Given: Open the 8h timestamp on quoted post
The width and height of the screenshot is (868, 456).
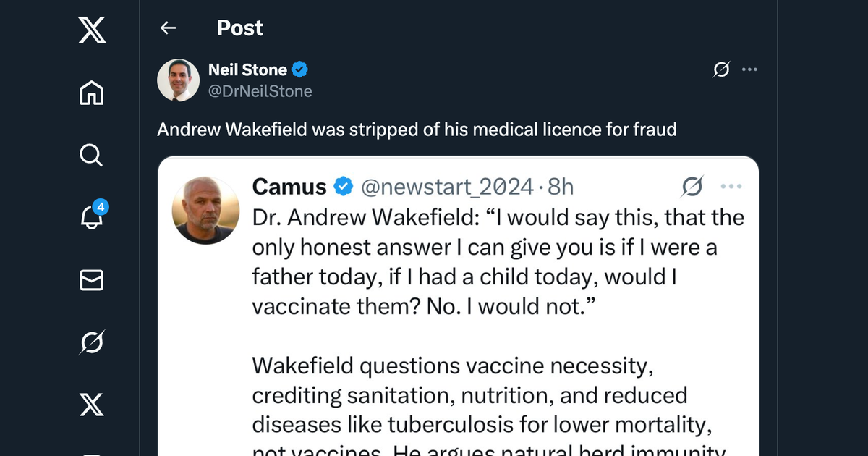Looking at the screenshot, I should pos(561,187).
